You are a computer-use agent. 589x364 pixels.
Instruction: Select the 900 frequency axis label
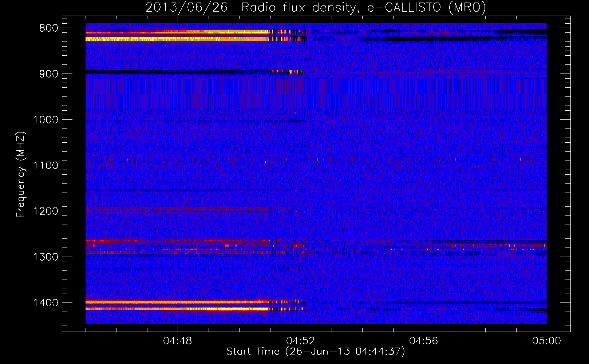coord(49,74)
